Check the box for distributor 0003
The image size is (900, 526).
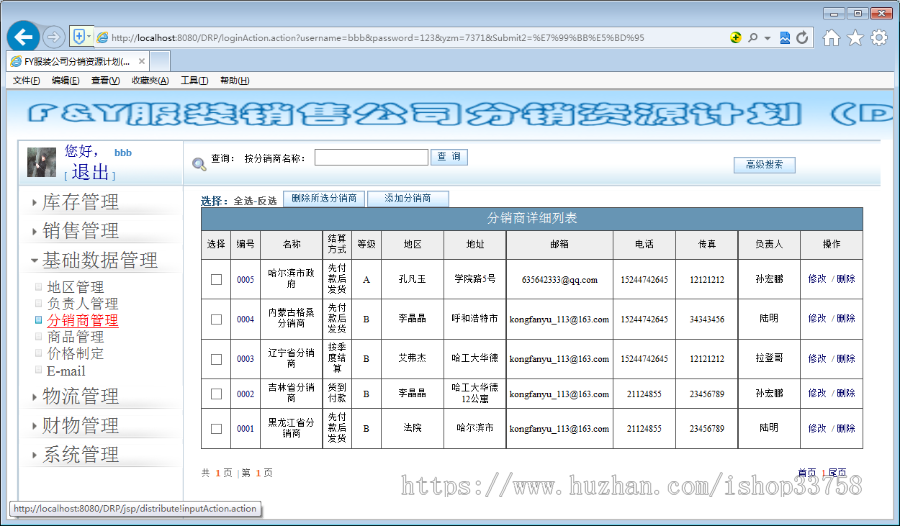pyautogui.click(x=216, y=359)
